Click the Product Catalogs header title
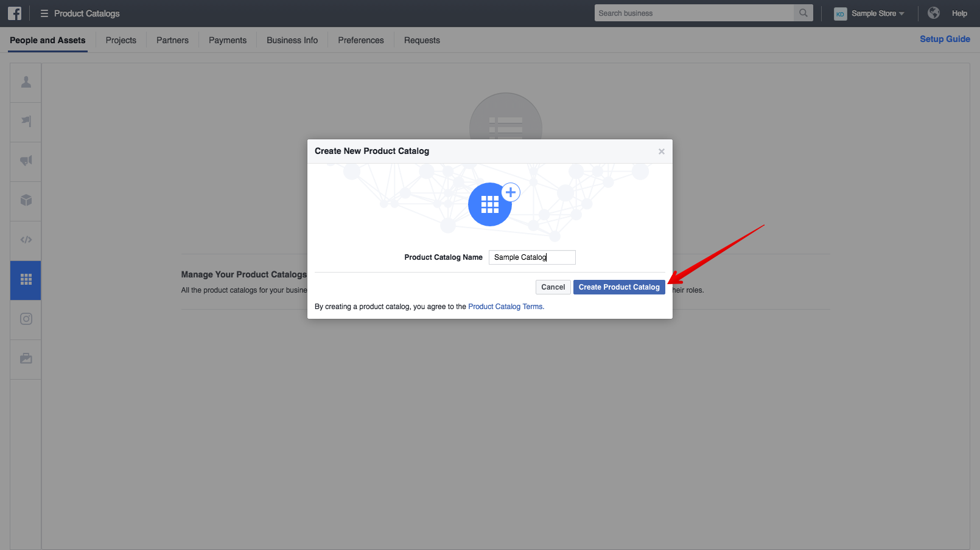Screen dimensions: 980x550 click(x=87, y=13)
